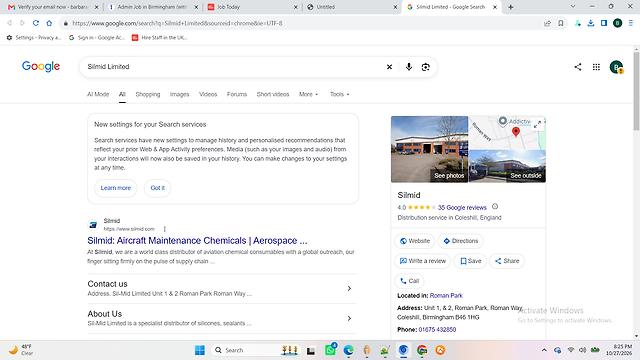
Task: Open Google Lens image search icon
Action: point(425,67)
